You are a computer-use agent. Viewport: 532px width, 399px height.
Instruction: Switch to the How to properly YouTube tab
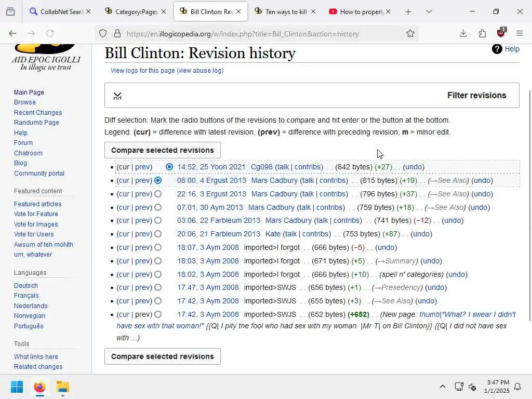coord(360,12)
